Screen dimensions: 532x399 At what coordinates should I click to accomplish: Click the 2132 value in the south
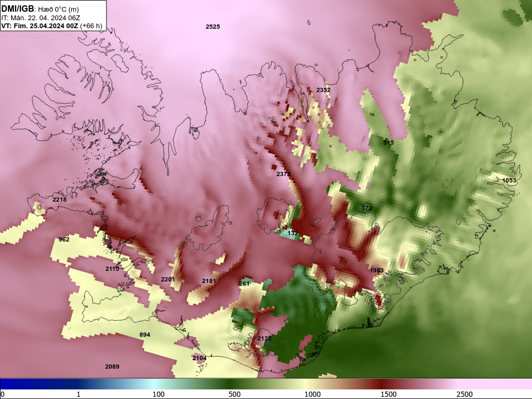(264, 338)
